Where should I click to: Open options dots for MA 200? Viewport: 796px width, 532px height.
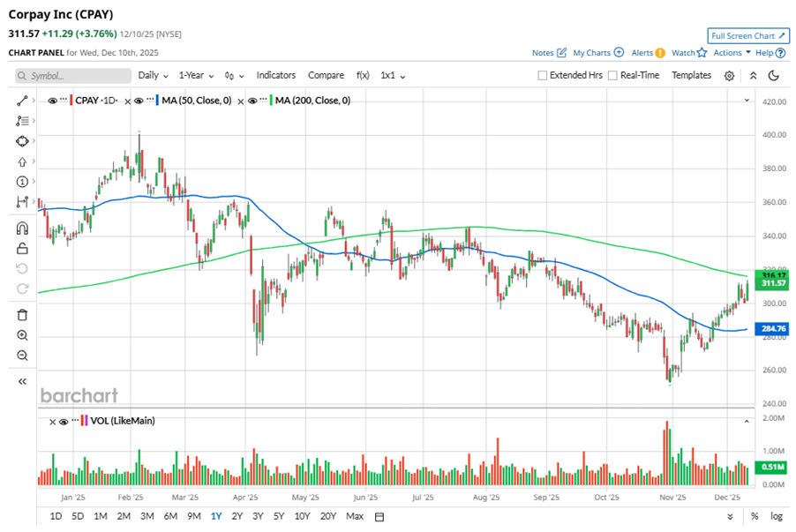click(x=263, y=99)
